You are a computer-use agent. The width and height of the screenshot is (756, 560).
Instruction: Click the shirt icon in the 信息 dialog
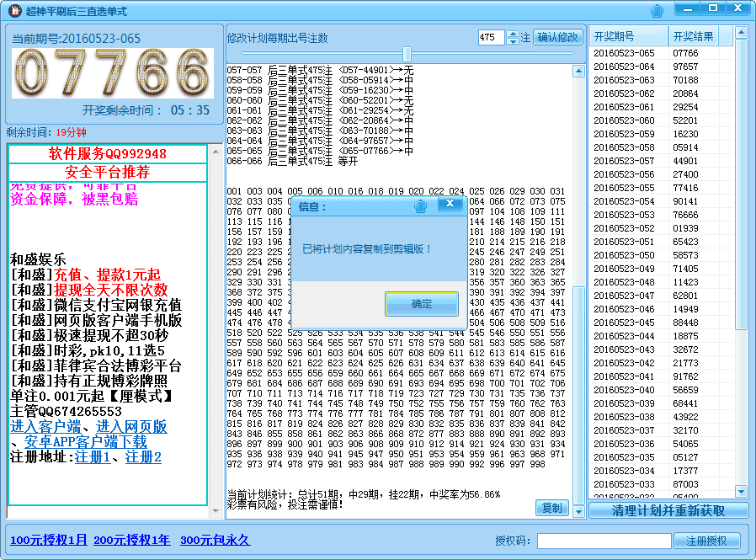coord(421,205)
